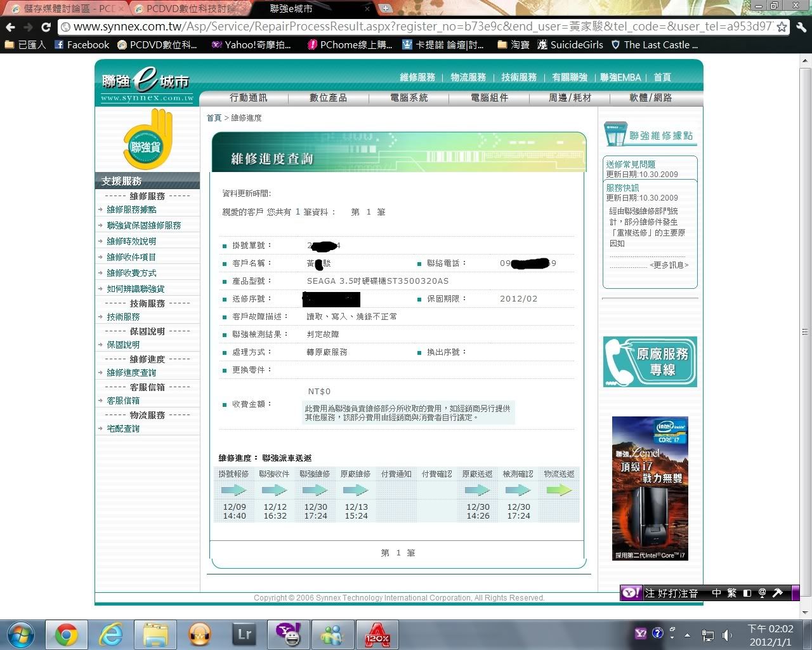The height and width of the screenshot is (650, 812).
Task: Open 維修服務據點 sidebar link
Action: tap(131, 209)
